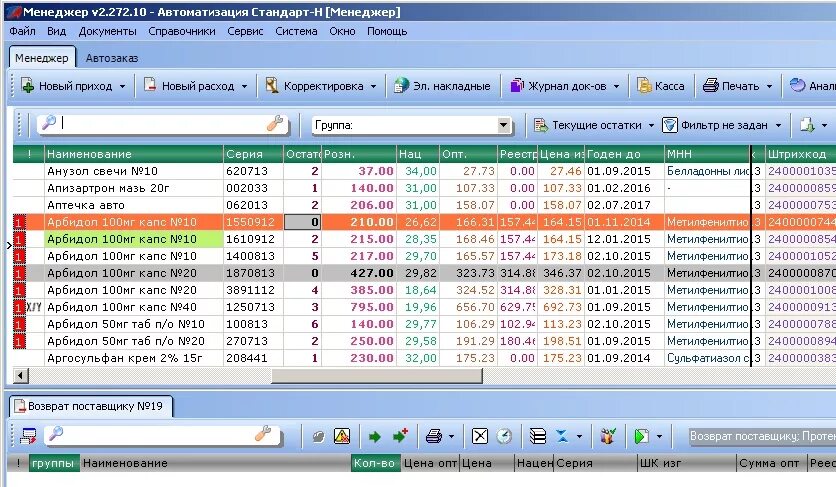
Task: Expand the Текущие остатки dropdown arrow
Action: [x=651, y=126]
